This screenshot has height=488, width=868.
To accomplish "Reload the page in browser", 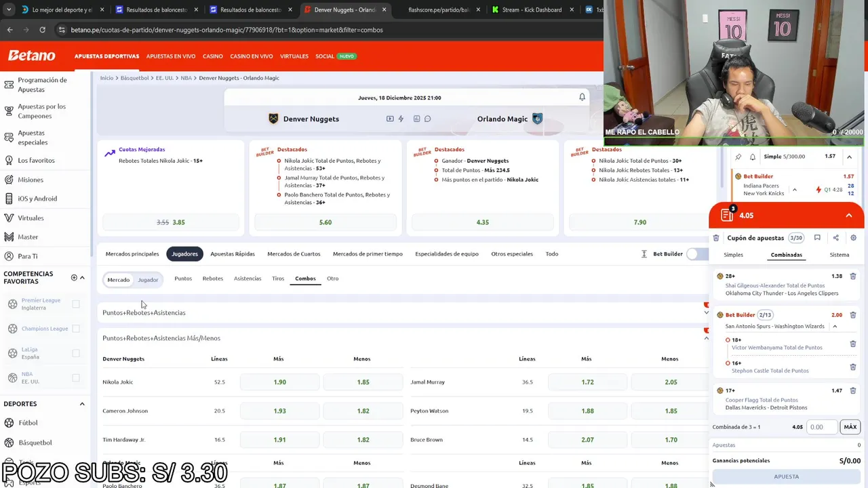I will coord(42,30).
